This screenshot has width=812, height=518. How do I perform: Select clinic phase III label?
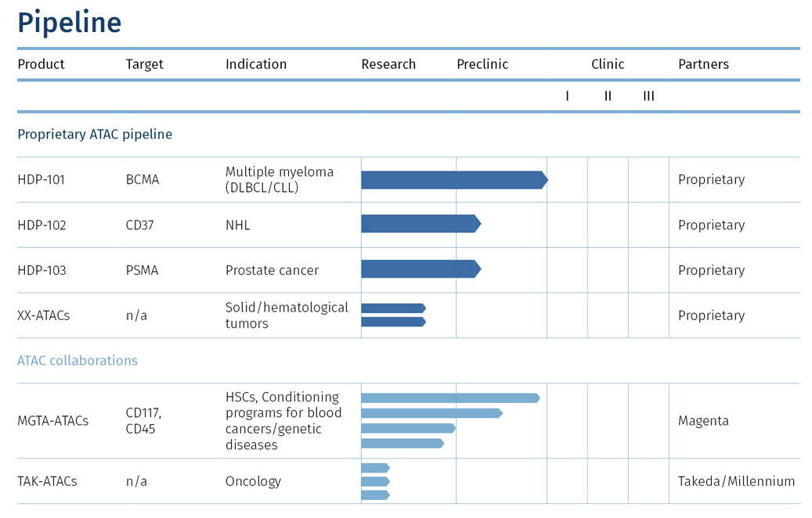click(x=648, y=96)
